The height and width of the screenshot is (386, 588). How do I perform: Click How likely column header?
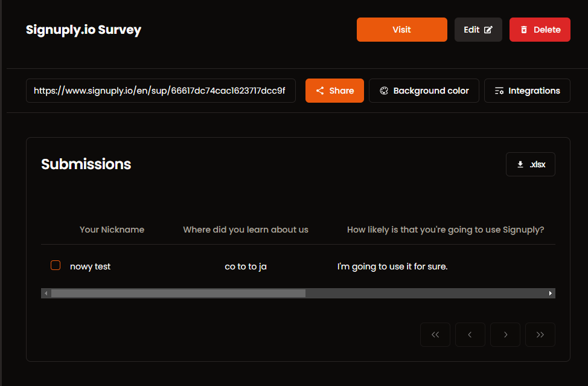click(446, 230)
